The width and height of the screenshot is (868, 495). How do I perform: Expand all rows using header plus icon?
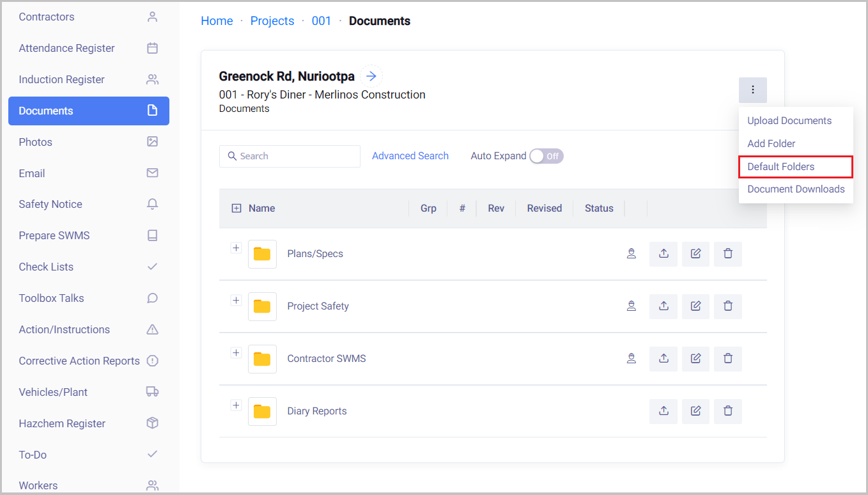point(236,208)
